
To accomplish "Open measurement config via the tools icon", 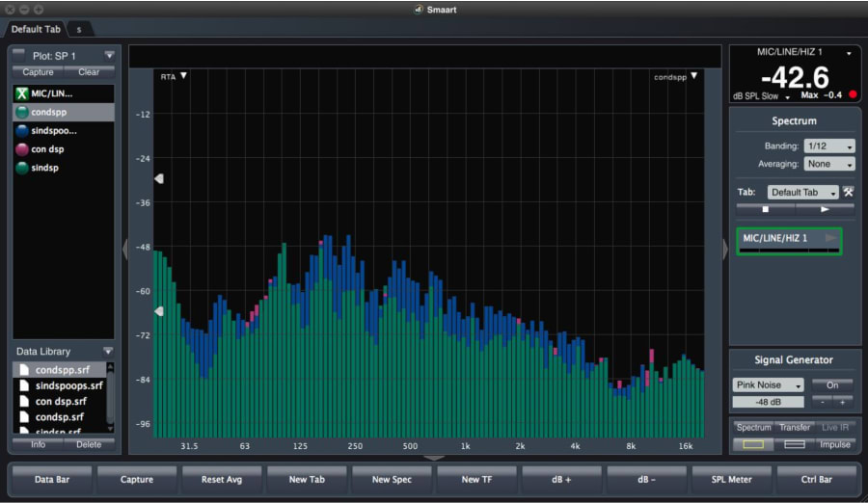I will (x=849, y=192).
